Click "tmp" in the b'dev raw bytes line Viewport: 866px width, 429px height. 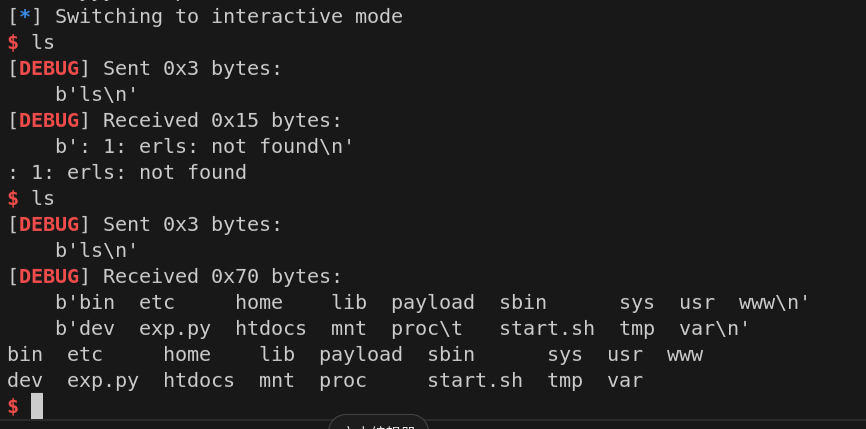(x=637, y=328)
